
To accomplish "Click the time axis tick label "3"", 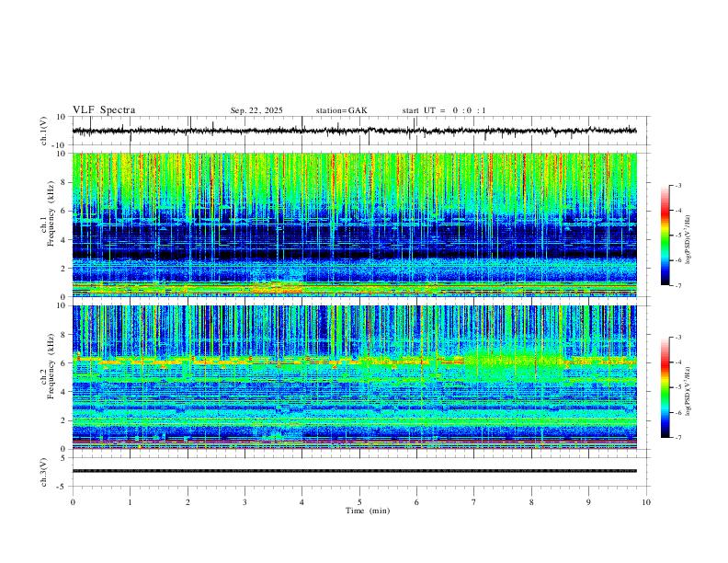I will click(x=245, y=502).
